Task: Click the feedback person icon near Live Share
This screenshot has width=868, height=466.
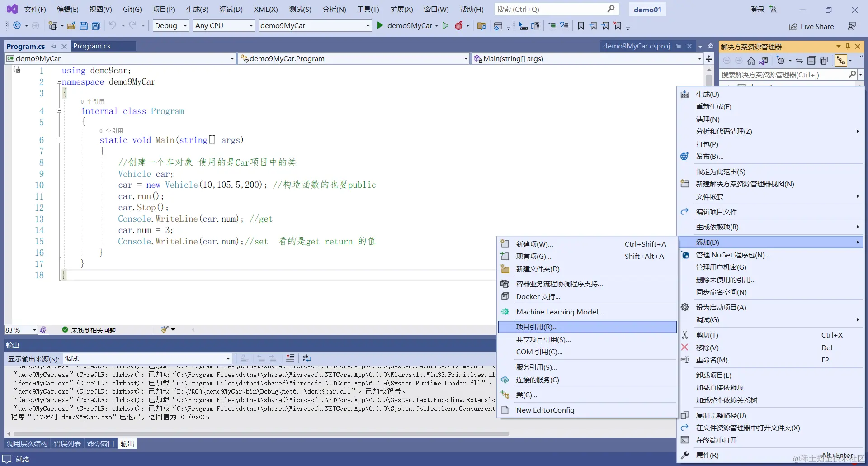Action: [852, 26]
